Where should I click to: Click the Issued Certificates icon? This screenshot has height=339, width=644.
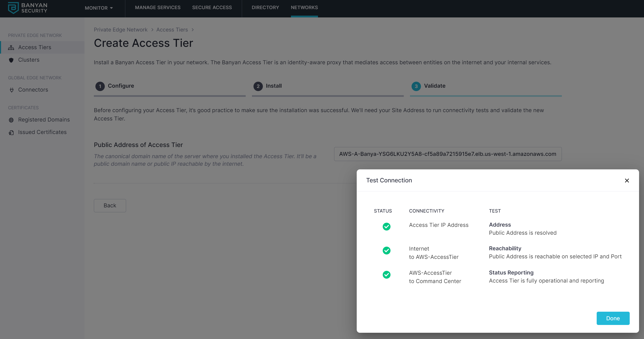(11, 132)
